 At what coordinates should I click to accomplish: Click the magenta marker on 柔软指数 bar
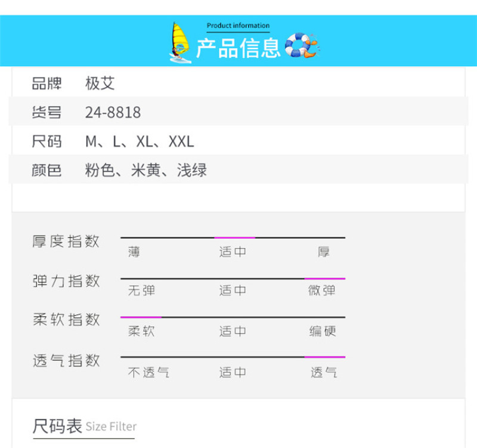tap(141, 317)
